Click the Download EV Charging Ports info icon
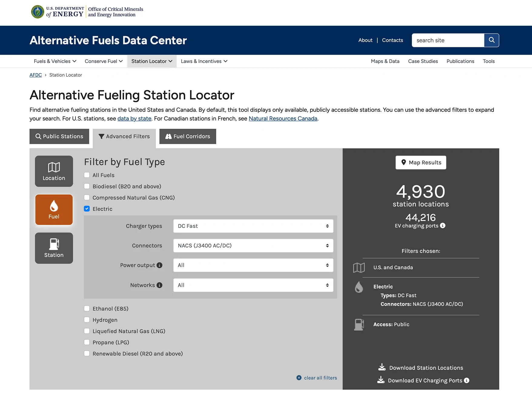 [467, 380]
